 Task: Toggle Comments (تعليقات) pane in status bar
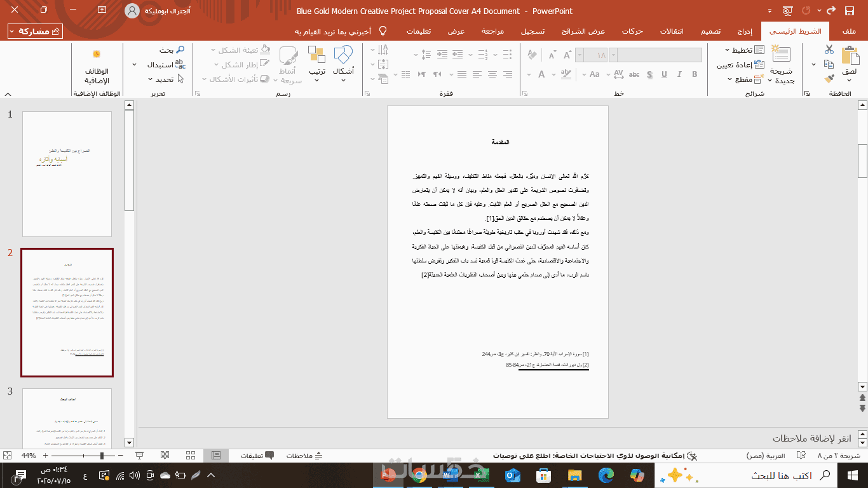tap(257, 456)
